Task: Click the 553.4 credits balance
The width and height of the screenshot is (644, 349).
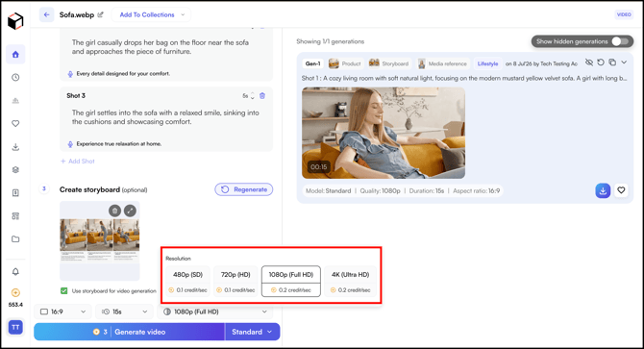Action: pyautogui.click(x=15, y=305)
